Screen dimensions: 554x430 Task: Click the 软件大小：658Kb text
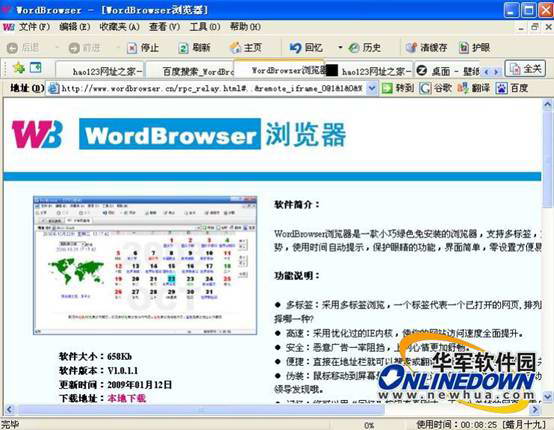pyautogui.click(x=95, y=356)
